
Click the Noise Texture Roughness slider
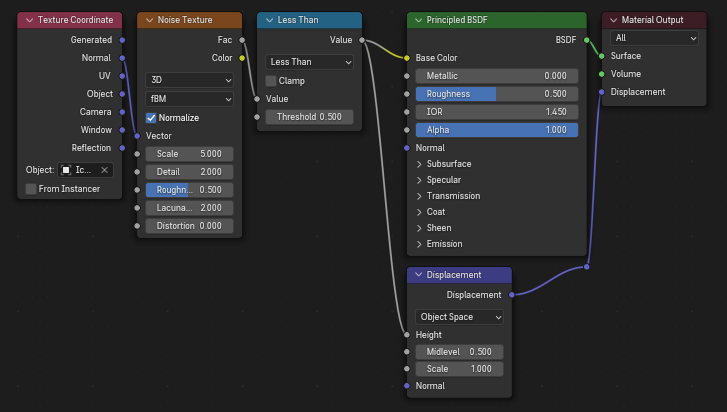pyautogui.click(x=189, y=190)
